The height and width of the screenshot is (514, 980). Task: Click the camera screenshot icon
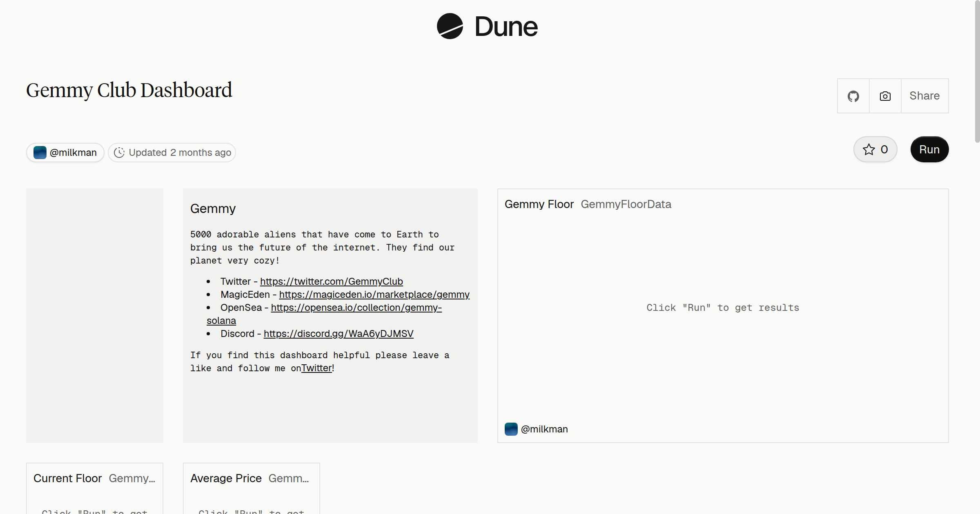[885, 96]
